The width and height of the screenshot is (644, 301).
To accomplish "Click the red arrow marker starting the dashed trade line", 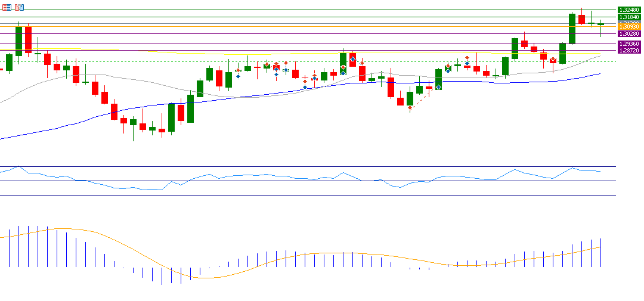I will [410, 108].
